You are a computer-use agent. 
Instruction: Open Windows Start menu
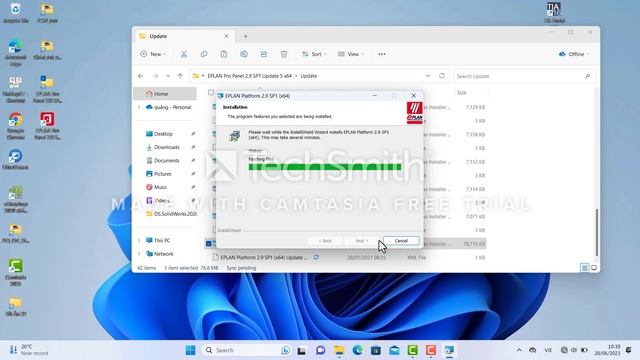(190, 350)
